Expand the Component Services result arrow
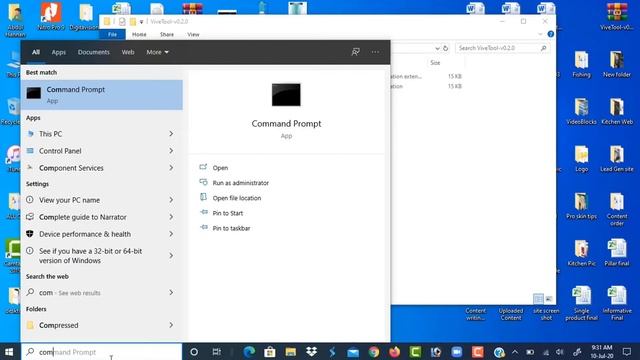Viewport: 640px width, 360px height. tap(171, 168)
